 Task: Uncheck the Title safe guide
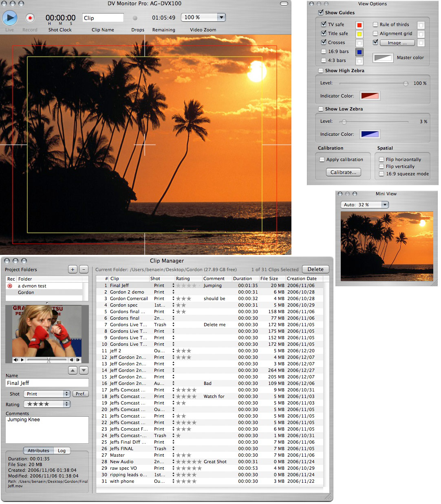324,33
